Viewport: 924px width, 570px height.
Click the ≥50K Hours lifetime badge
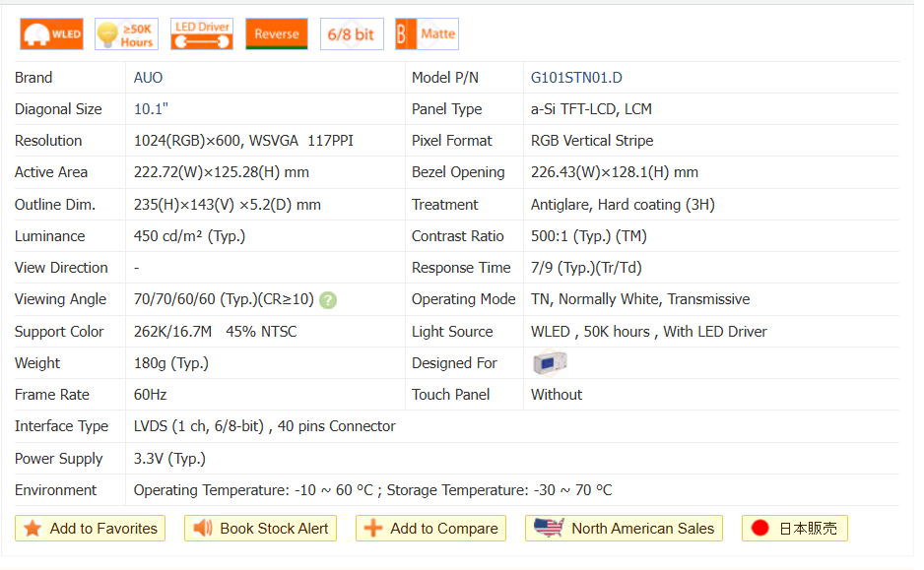[x=126, y=34]
